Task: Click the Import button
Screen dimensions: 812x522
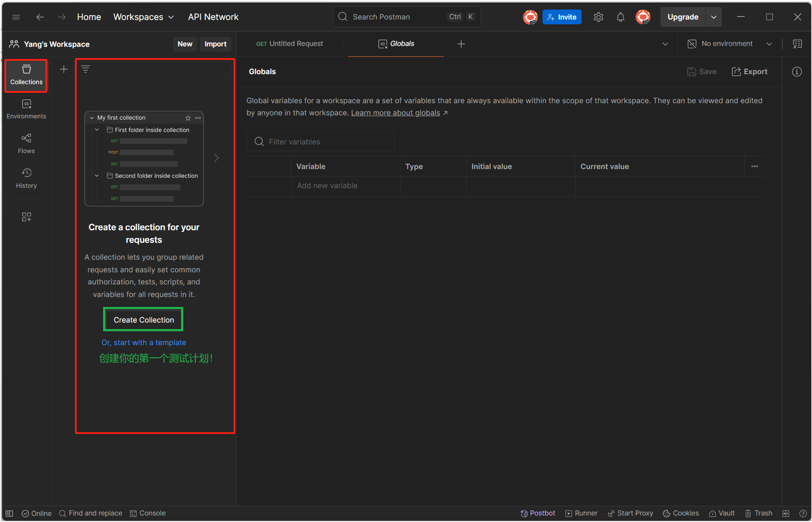Action: [215, 44]
